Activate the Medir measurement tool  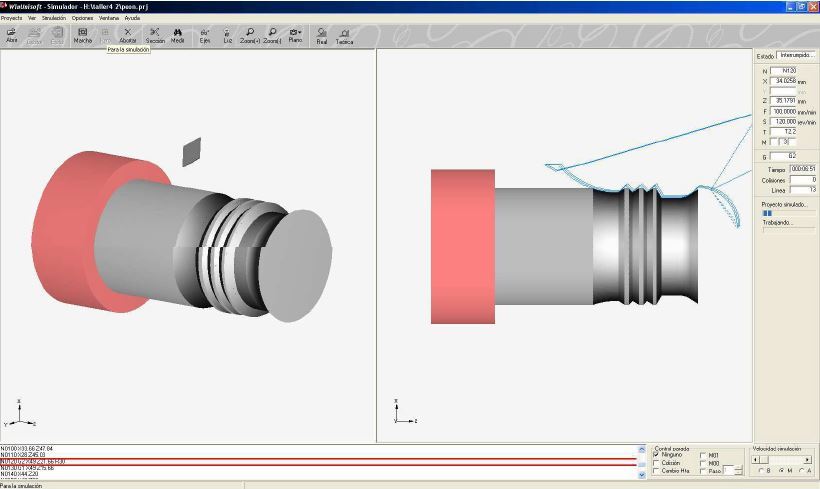[177, 35]
